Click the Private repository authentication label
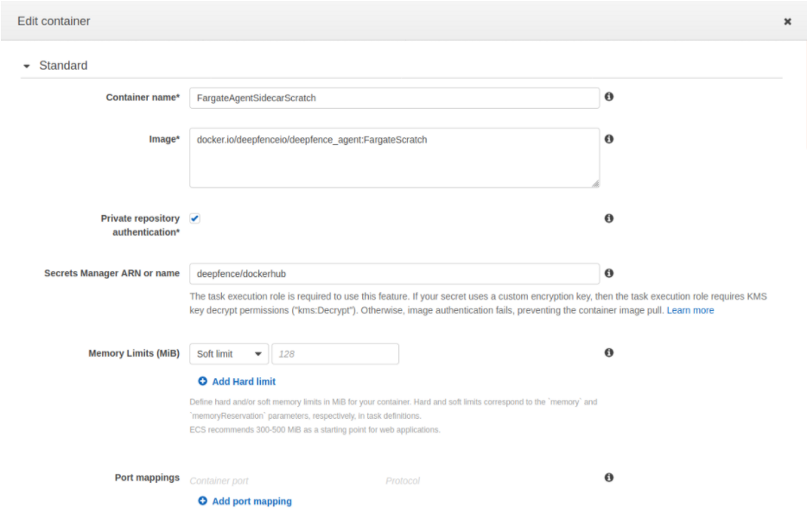The image size is (807, 532). point(140,225)
